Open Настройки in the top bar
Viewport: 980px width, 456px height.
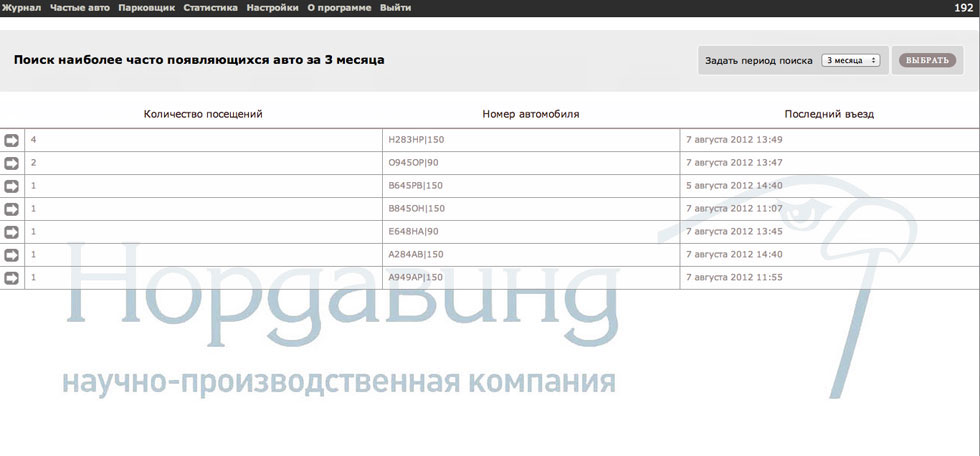click(272, 8)
